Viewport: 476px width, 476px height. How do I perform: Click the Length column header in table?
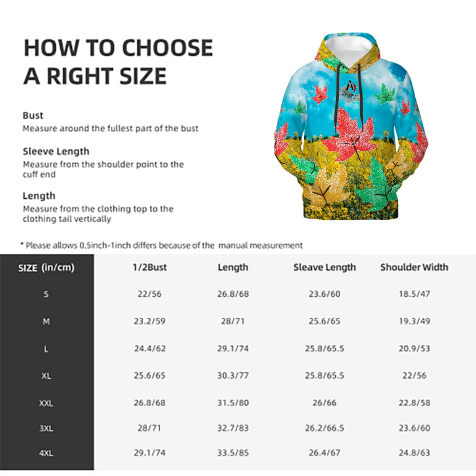pyautogui.click(x=233, y=267)
